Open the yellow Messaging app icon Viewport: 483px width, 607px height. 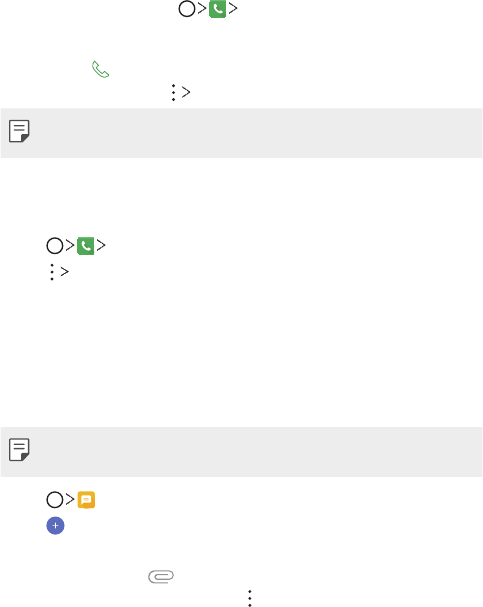click(x=86, y=500)
